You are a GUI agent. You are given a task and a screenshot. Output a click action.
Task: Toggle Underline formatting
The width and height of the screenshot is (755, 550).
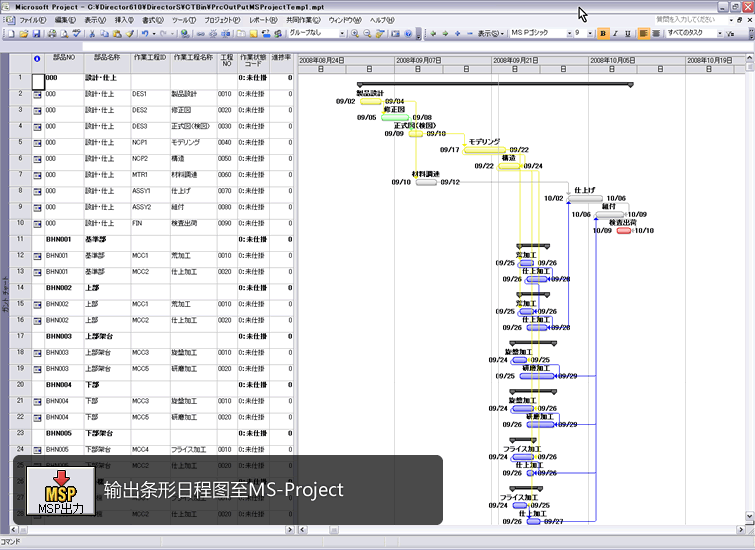click(627, 33)
